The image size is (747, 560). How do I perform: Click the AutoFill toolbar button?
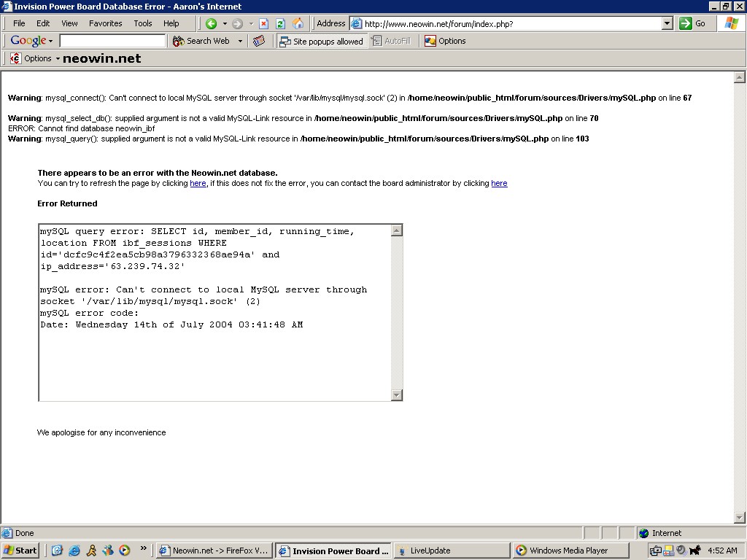(x=391, y=41)
